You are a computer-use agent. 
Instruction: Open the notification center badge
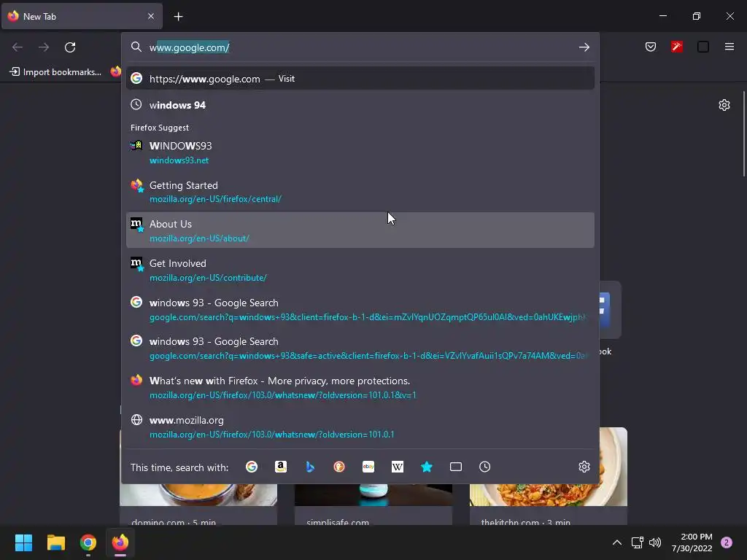tap(727, 542)
